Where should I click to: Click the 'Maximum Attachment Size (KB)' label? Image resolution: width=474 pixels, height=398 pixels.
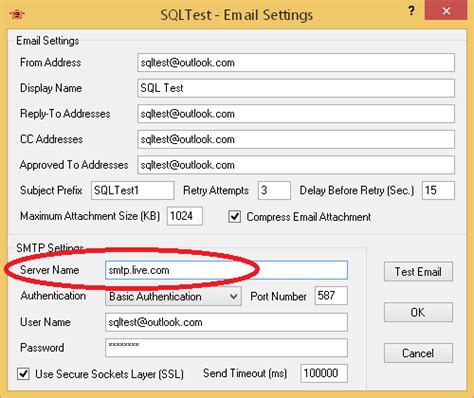90,216
